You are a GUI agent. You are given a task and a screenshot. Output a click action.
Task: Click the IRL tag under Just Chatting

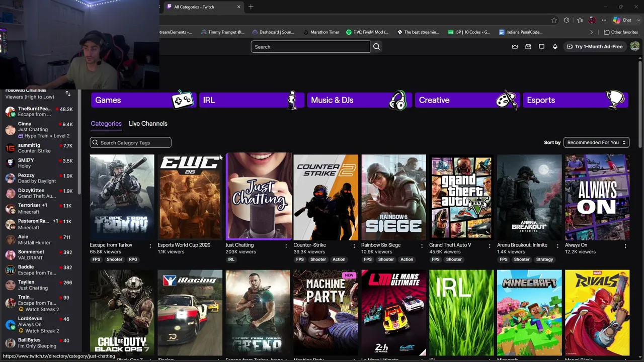pos(231,259)
